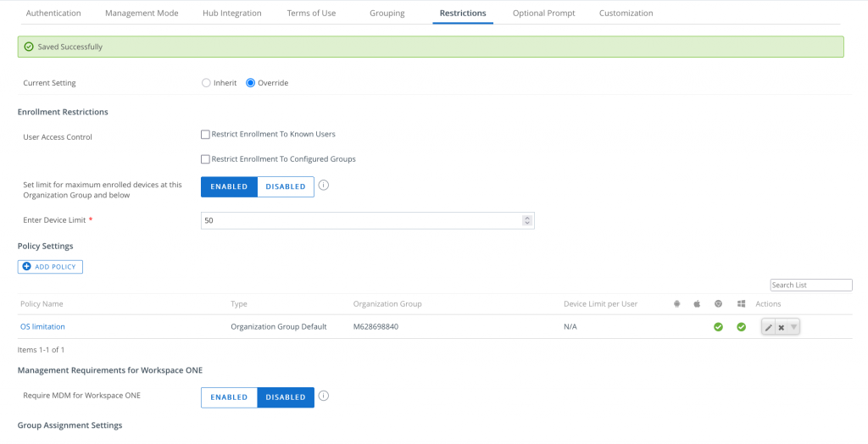Screen dimensions: 868x444
Task: Click info icon next to device limit toggle
Action: tap(324, 186)
